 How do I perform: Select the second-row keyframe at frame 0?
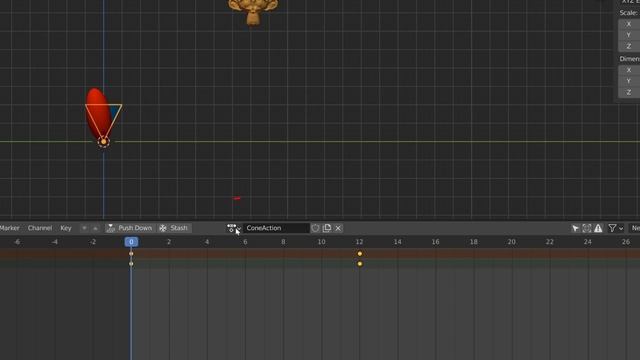[x=131, y=264]
